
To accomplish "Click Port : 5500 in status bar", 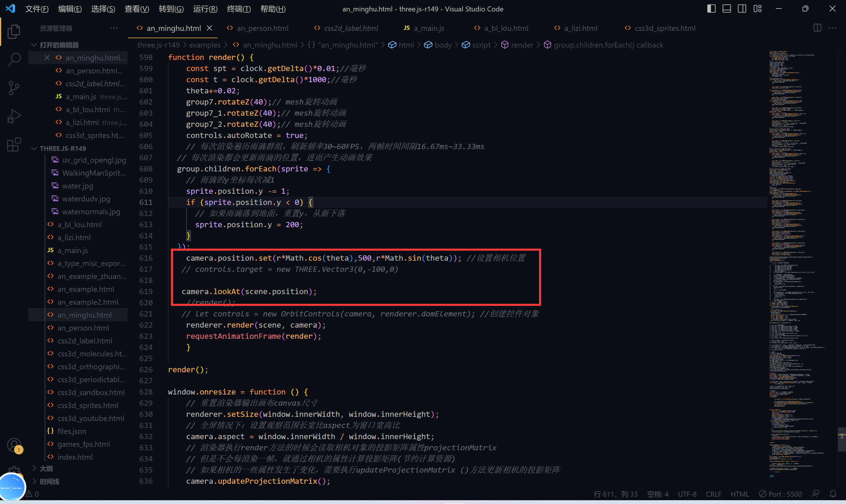I will pos(780,494).
